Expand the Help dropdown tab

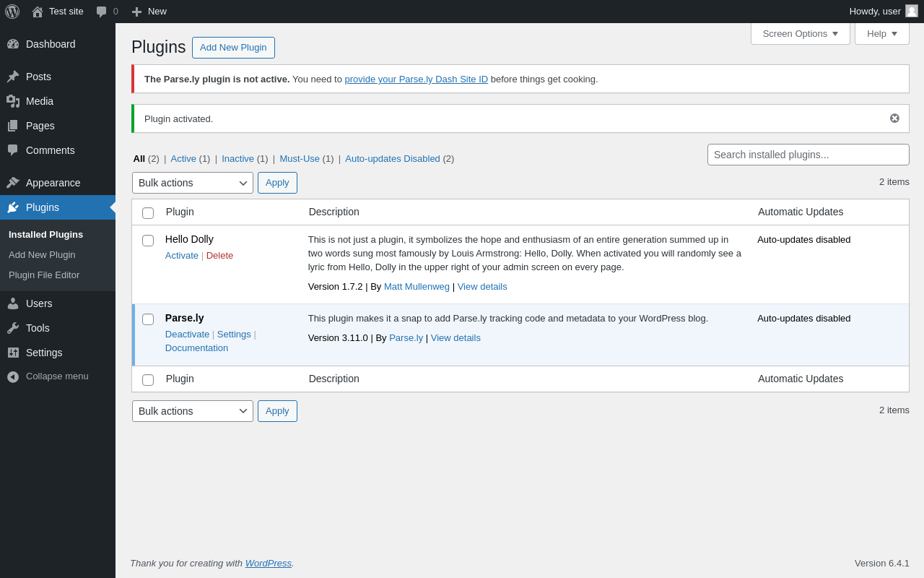tap(881, 33)
